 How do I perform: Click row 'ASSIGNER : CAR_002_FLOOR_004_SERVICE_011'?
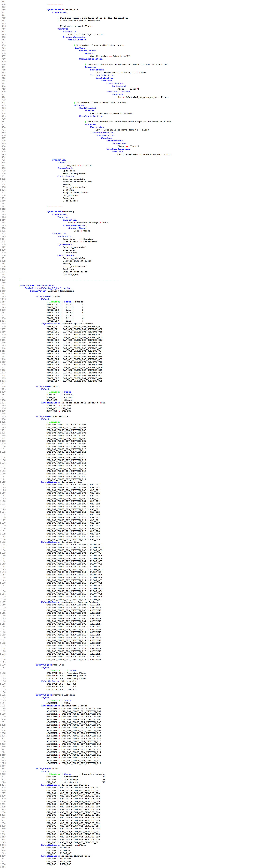point(73,736)
